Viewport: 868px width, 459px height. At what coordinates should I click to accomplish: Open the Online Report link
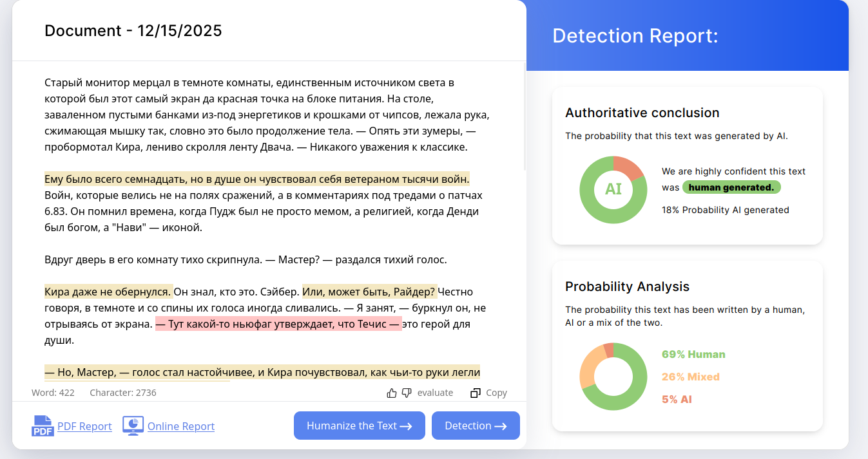click(x=181, y=426)
